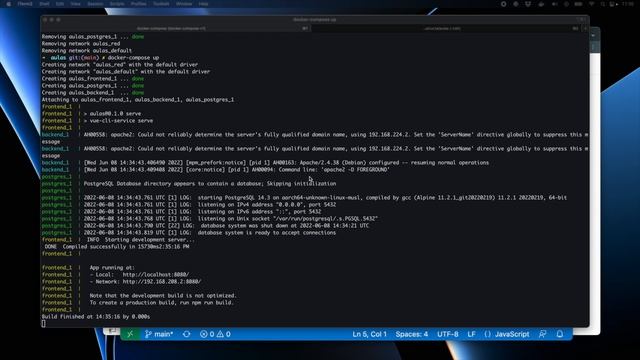The height and width of the screenshot is (360, 640).
Task: Open the Shell menu
Action: click(x=44, y=4)
